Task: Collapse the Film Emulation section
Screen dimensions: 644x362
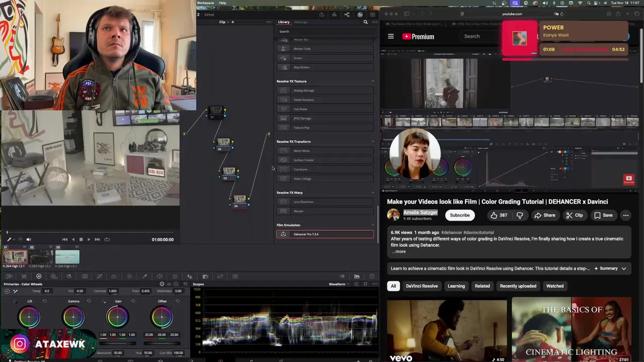Action: point(373,225)
